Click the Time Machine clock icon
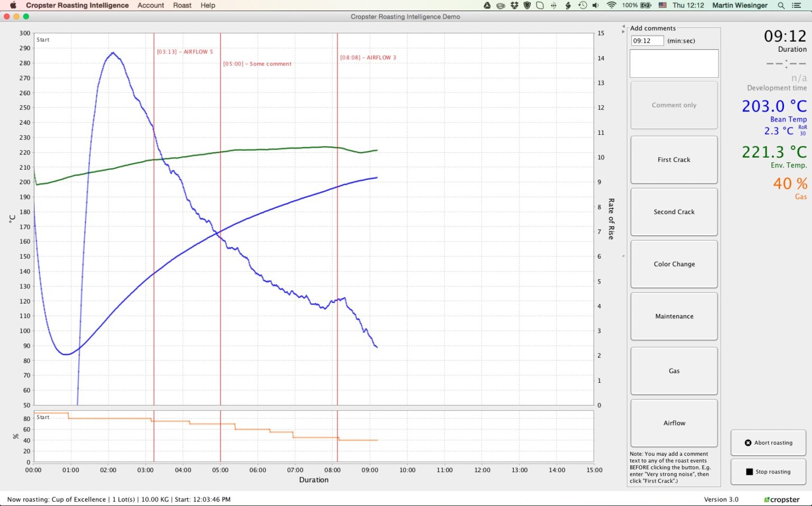Image resolution: width=812 pixels, height=506 pixels. coord(582,5)
